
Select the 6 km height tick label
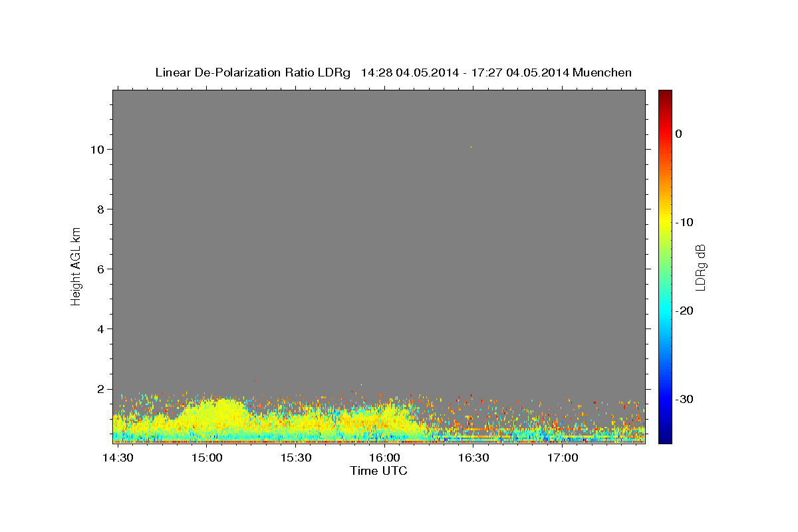click(x=100, y=269)
